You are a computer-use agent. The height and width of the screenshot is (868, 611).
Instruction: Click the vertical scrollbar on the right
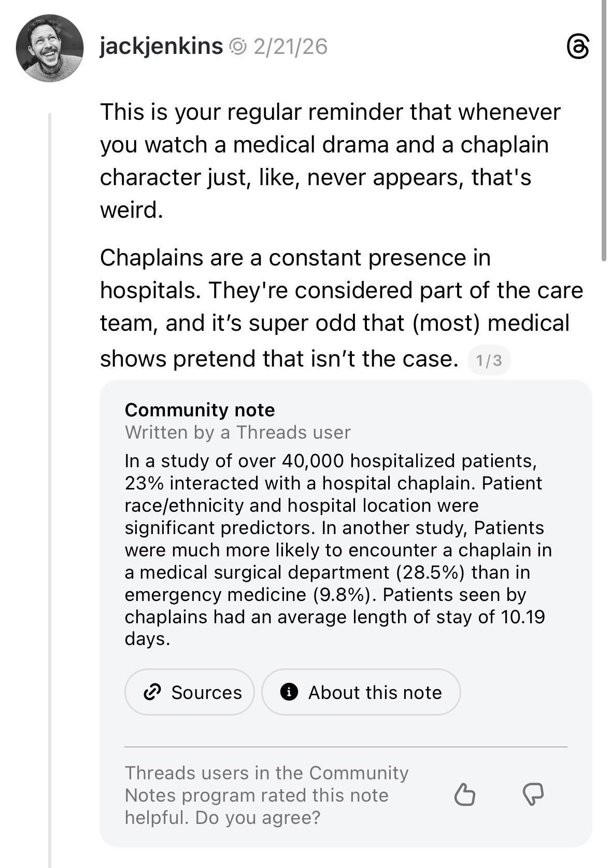click(604, 130)
